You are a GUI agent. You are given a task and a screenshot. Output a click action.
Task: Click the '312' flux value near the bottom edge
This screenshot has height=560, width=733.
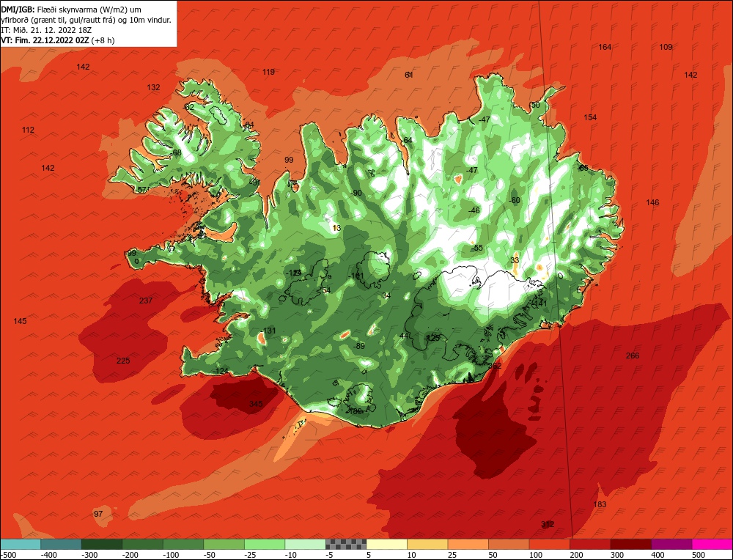(548, 524)
